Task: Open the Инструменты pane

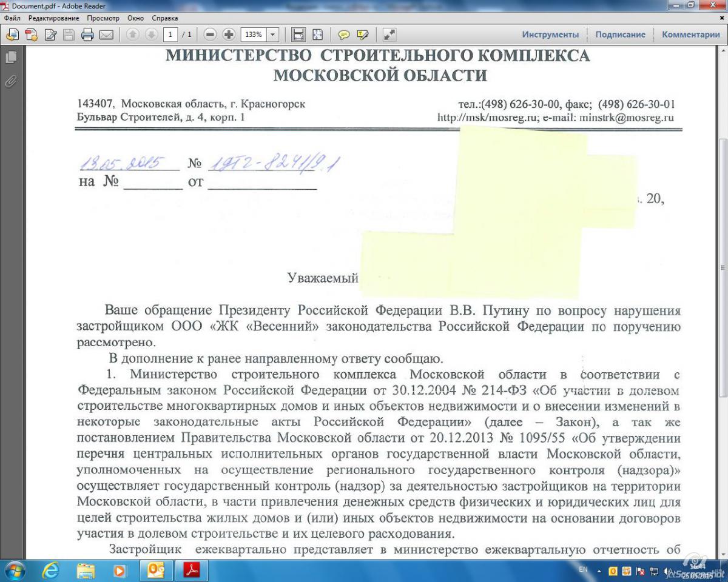Action: coord(550,35)
